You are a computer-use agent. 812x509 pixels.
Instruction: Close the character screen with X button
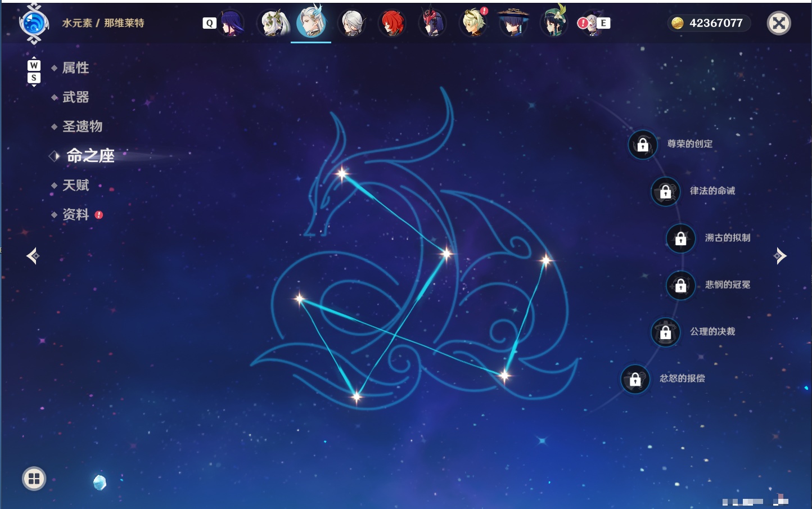tap(779, 23)
